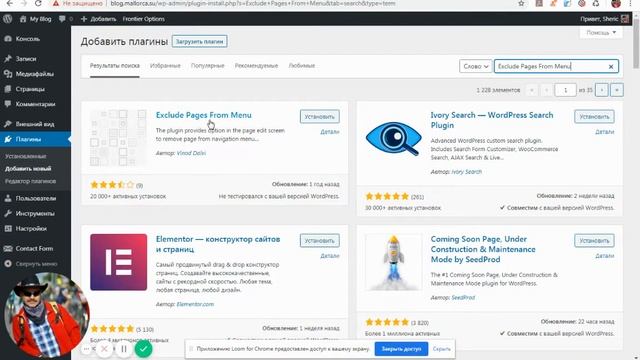Viewport: 640px width, 360px height.
Task: Open comments bubble in admin bar
Action: tap(65, 19)
